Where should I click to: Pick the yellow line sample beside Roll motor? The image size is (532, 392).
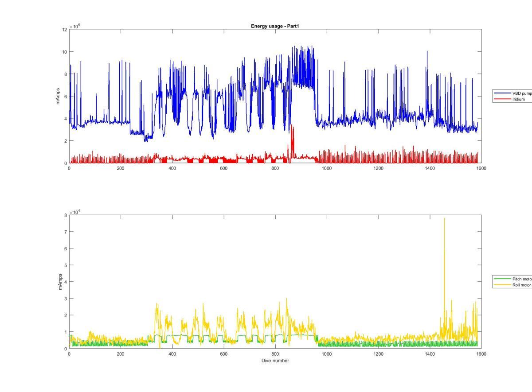(503, 285)
